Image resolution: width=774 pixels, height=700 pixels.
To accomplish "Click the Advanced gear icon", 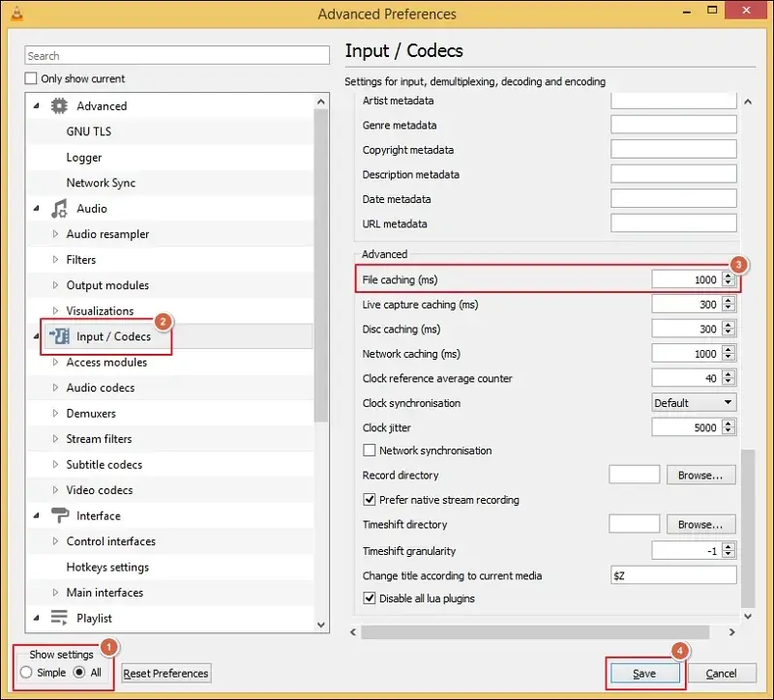I will [59, 106].
